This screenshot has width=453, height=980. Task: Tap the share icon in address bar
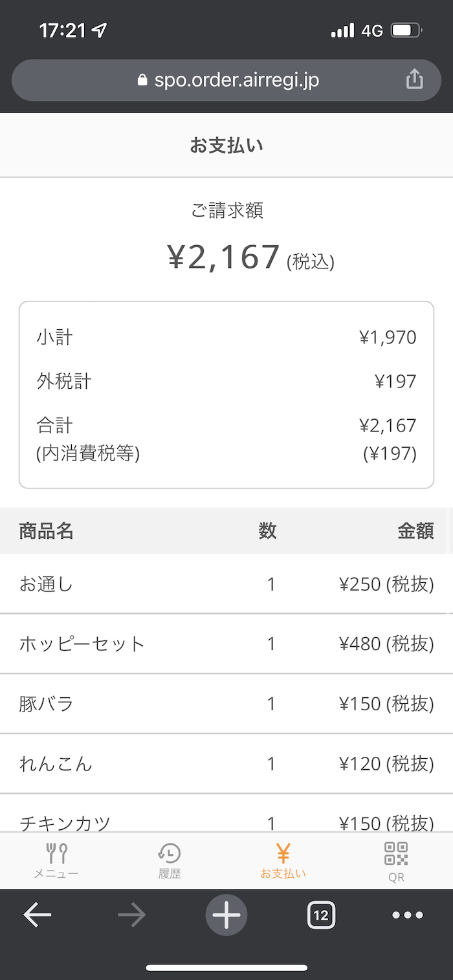(x=414, y=80)
